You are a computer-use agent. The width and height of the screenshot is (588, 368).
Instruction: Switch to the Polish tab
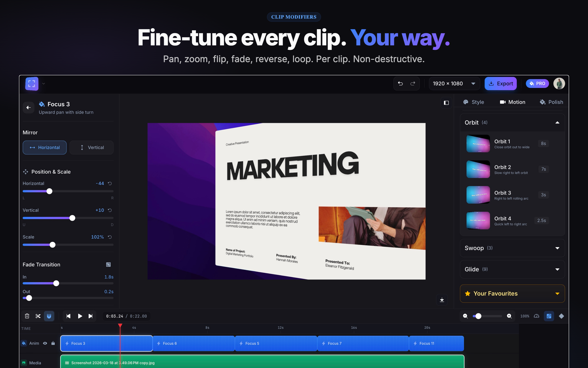pos(551,102)
